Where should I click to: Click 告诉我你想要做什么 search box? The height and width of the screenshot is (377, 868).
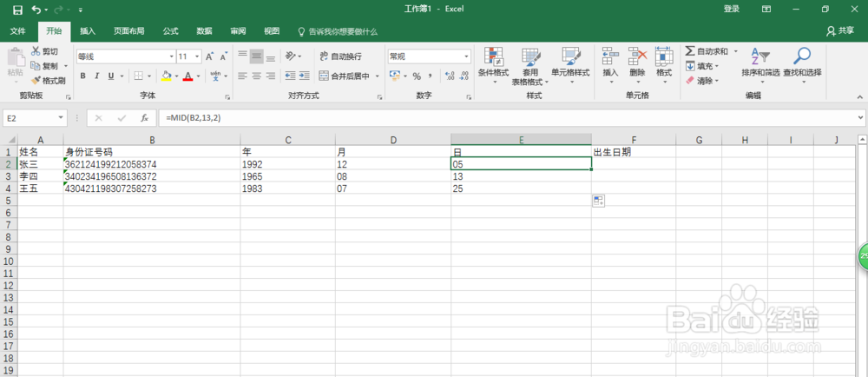point(338,31)
